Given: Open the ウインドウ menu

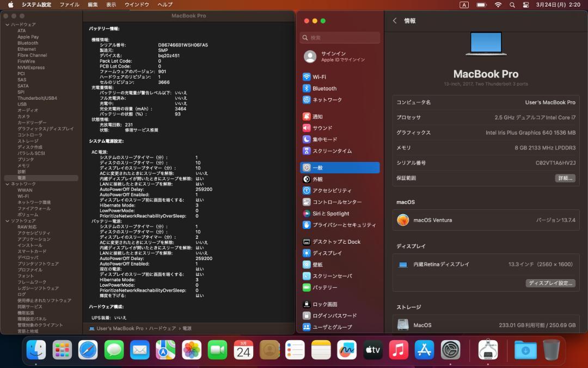Looking at the screenshot, I should [x=137, y=5].
